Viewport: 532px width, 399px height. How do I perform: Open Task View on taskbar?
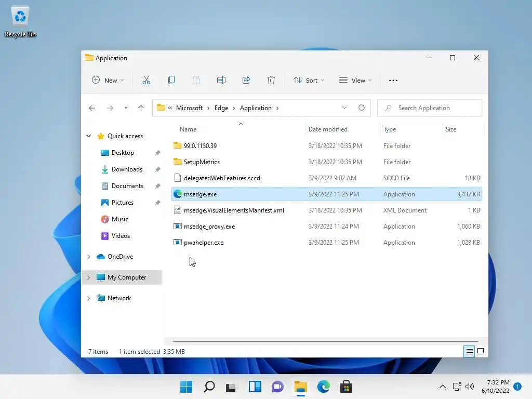click(231, 387)
